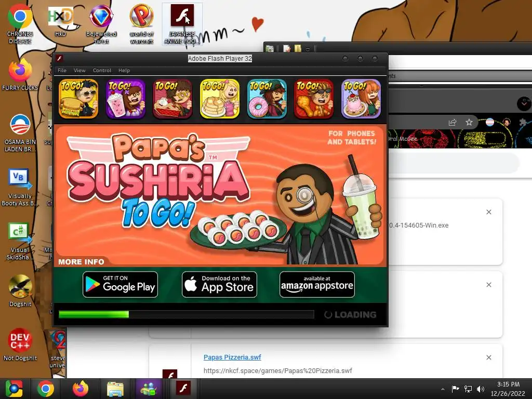This screenshot has height=399, width=532.
Task: Open File Explorer from the taskbar
Action: [x=115, y=389]
